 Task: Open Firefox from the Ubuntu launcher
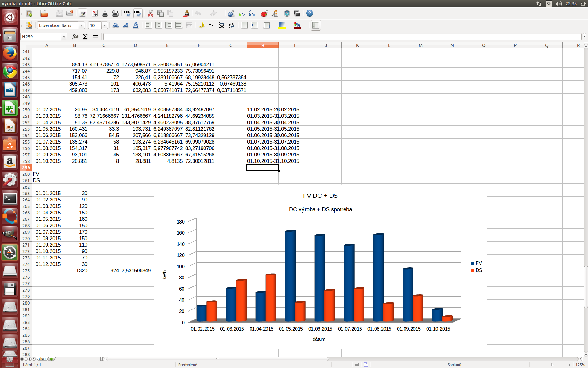tap(10, 53)
